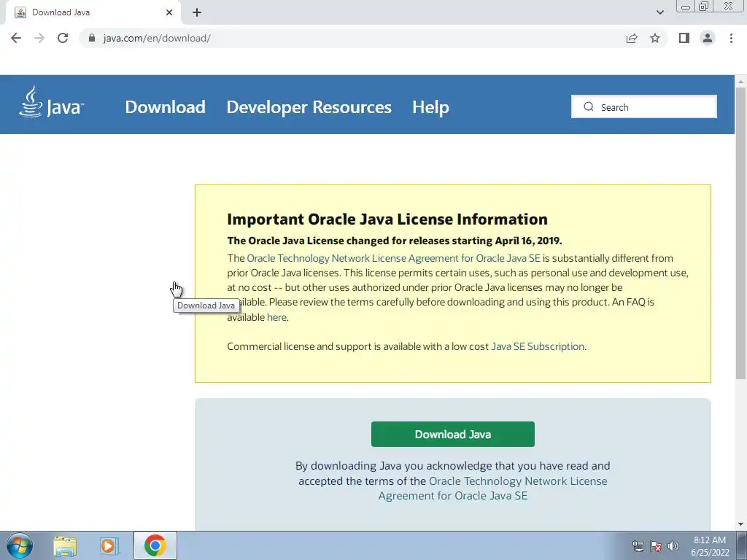Reload the page with the refresh icon
Screen dimensions: 747x560
point(63,38)
